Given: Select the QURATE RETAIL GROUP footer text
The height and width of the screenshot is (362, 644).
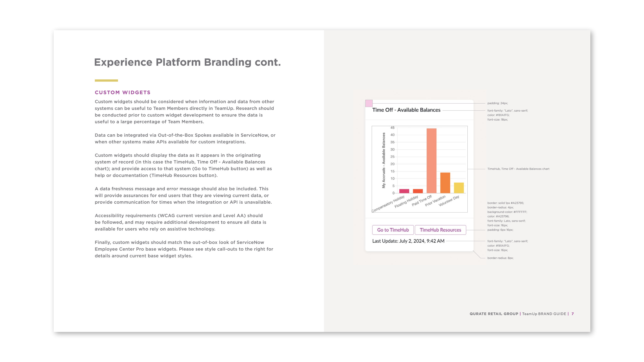Looking at the screenshot, I should 494,314.
